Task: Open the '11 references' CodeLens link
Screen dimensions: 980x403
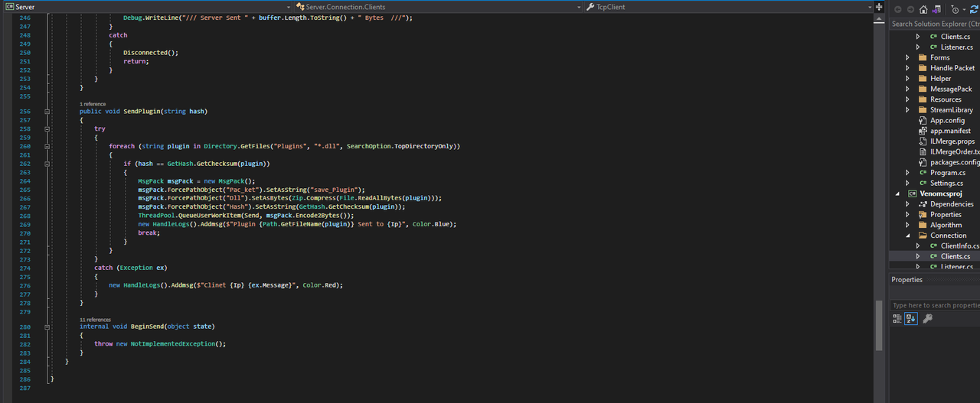Action: [95, 320]
